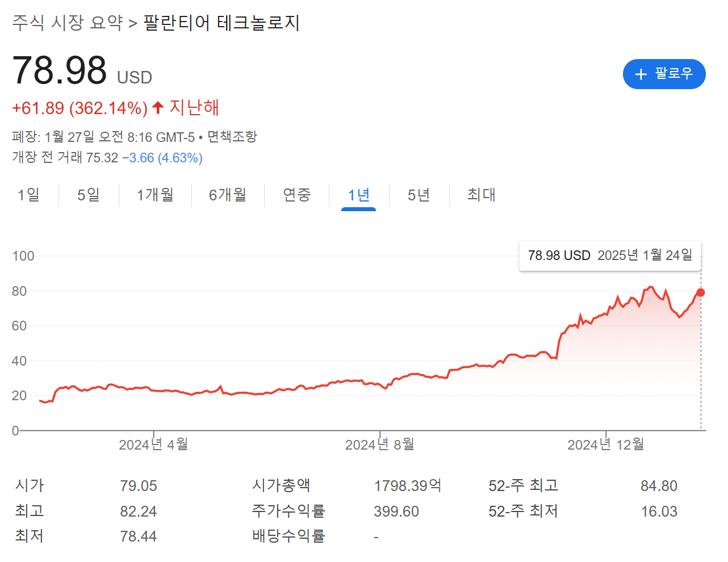728x562 pixels.
Task: Select the 5년 range tab
Action: (x=419, y=195)
